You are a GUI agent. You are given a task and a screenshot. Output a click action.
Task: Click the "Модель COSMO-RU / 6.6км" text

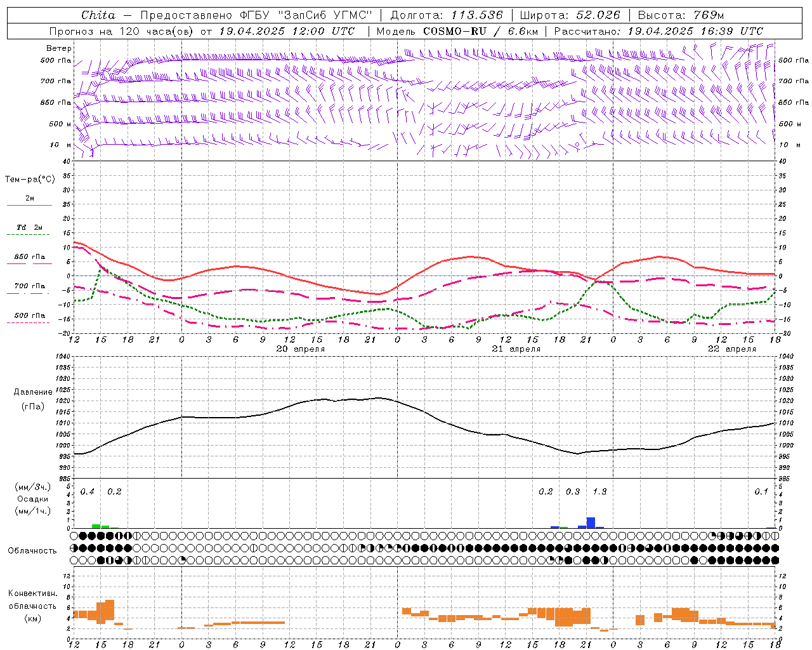[457, 31]
